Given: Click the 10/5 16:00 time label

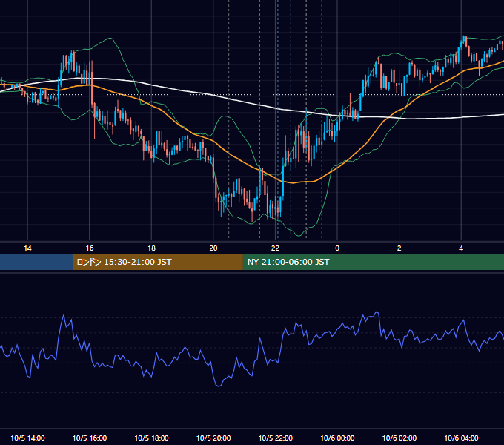Looking at the screenshot, I should click(x=90, y=438).
